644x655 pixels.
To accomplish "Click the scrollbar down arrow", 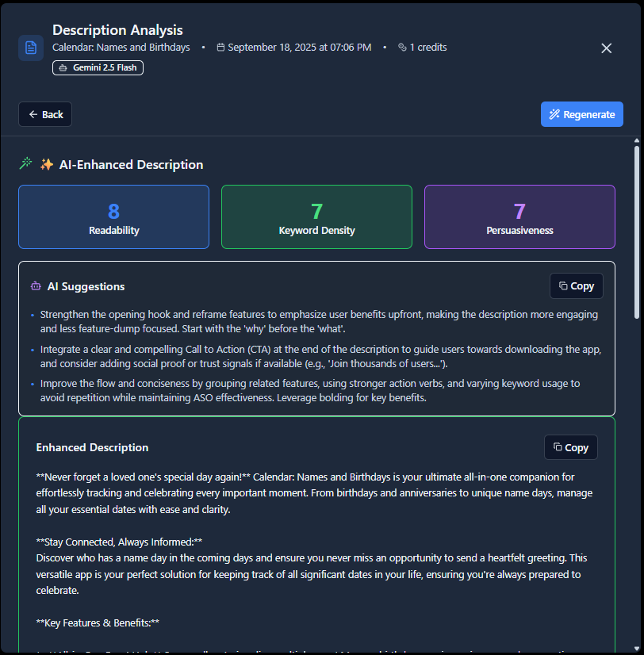I will pyautogui.click(x=637, y=649).
